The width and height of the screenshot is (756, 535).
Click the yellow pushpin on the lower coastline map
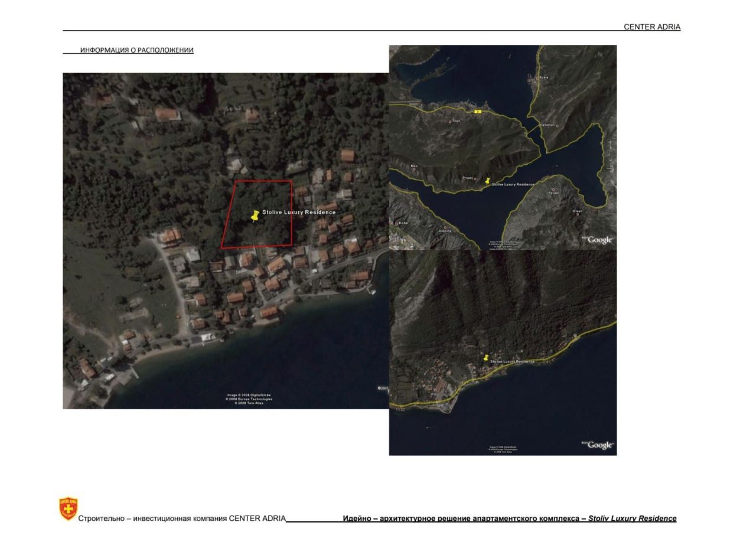[486, 358]
